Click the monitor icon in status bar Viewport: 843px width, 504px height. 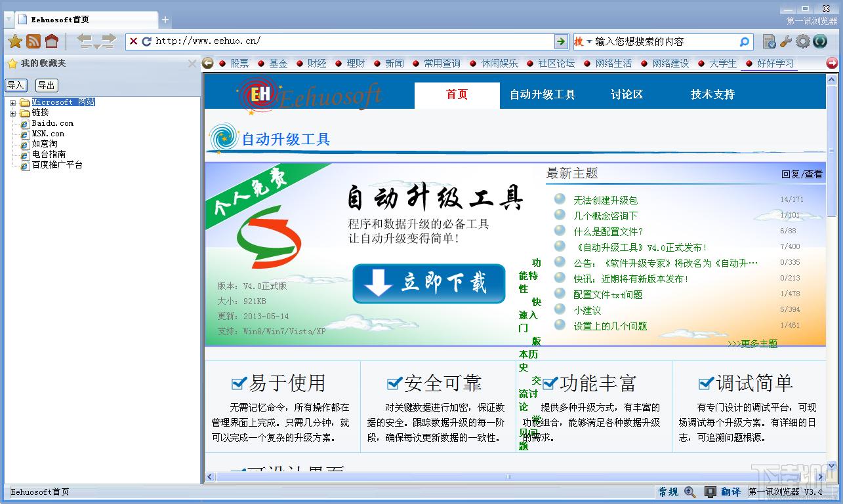tap(710, 492)
